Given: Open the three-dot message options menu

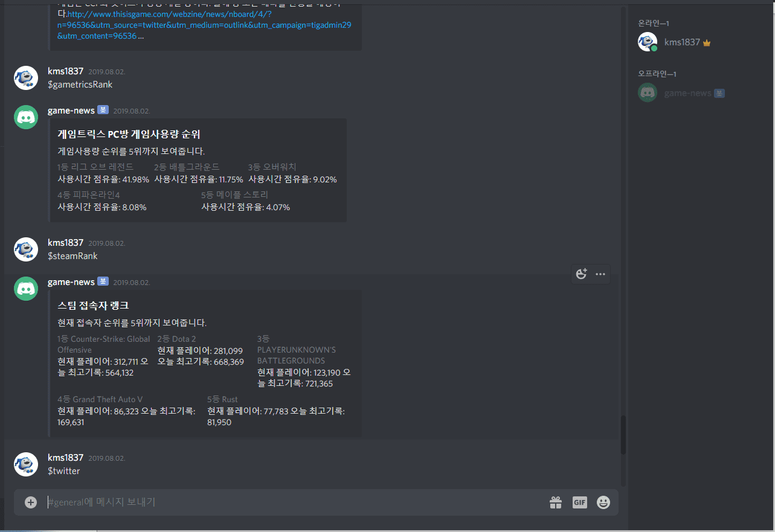Looking at the screenshot, I should pyautogui.click(x=600, y=274).
